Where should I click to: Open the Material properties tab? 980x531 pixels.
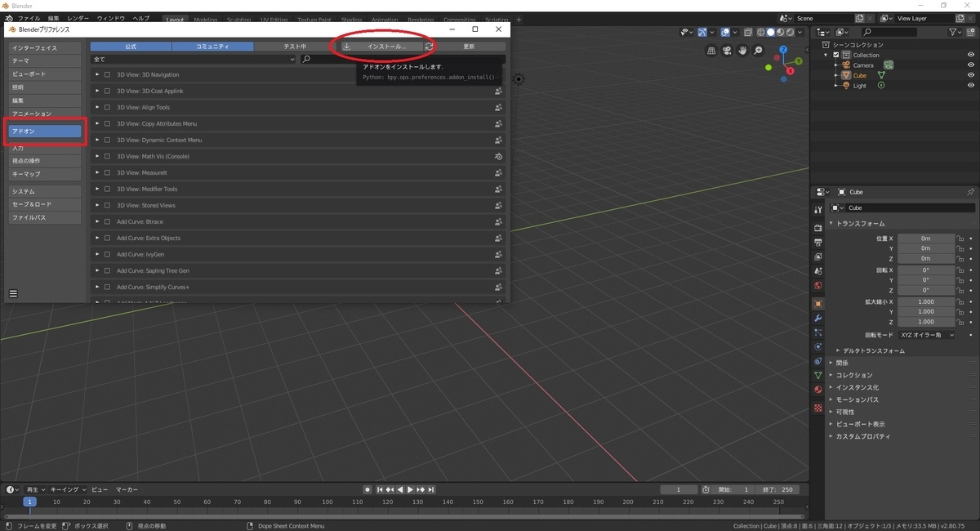pyautogui.click(x=817, y=390)
